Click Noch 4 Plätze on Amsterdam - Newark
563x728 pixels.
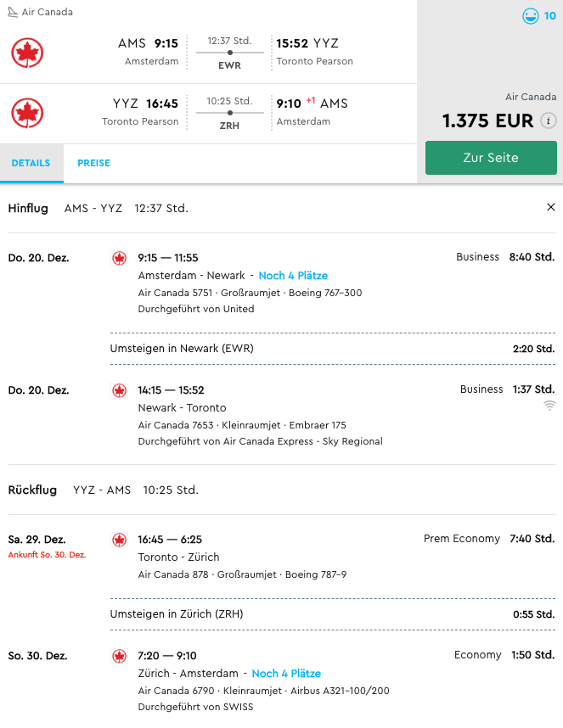(293, 276)
